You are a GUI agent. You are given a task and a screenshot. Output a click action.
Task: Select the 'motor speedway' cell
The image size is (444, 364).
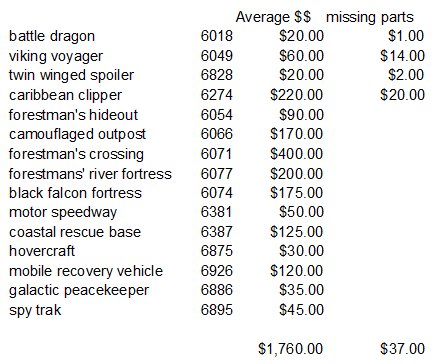(x=63, y=213)
